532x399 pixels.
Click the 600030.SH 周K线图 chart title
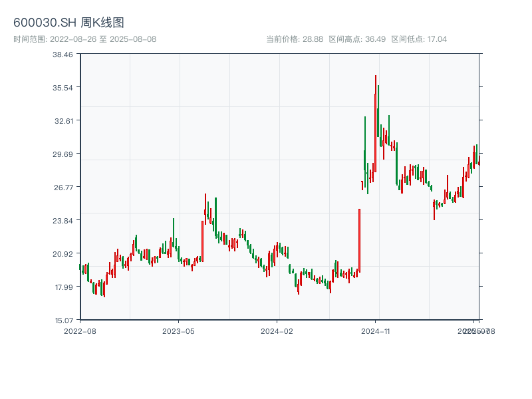tap(68, 23)
